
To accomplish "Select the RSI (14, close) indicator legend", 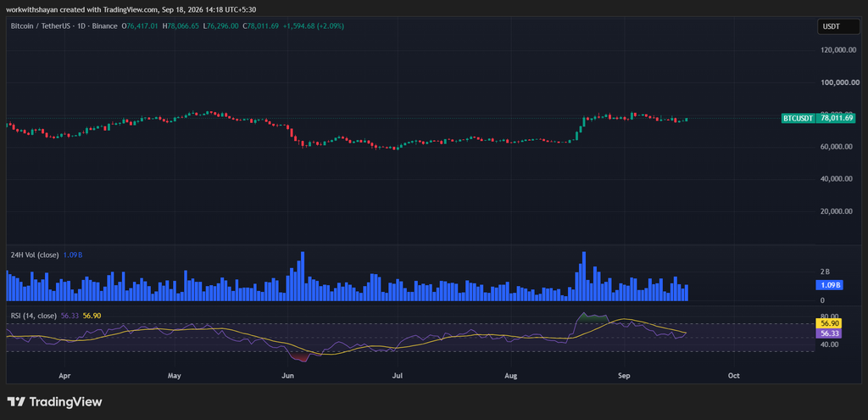I will click(x=34, y=316).
